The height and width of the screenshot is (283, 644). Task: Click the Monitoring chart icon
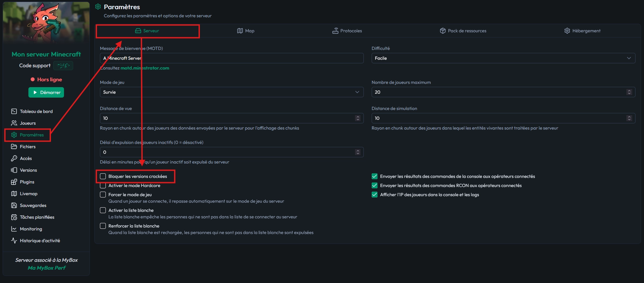[x=14, y=229]
